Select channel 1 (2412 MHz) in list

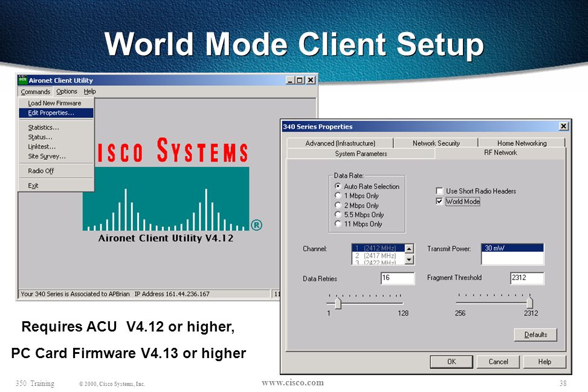click(x=378, y=248)
